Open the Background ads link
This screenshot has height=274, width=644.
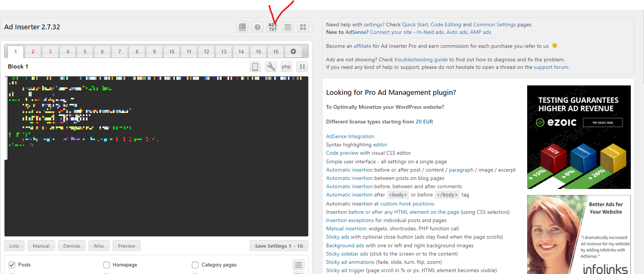point(345,245)
